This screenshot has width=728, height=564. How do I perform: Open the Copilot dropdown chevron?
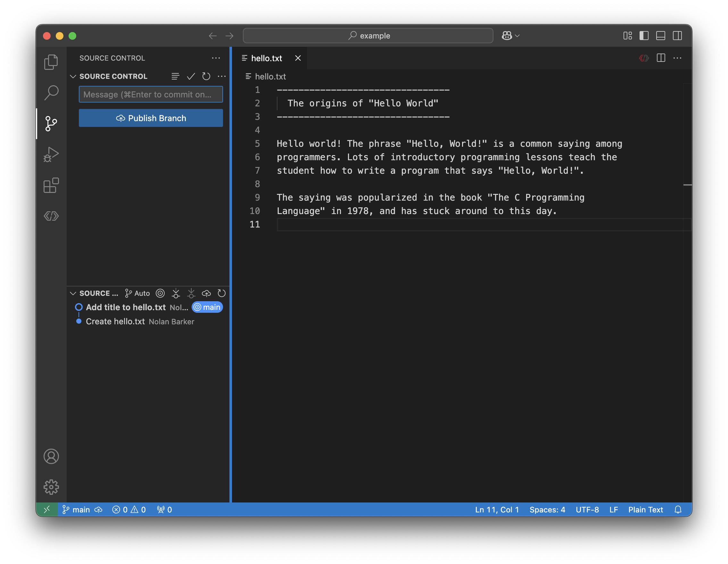point(517,36)
